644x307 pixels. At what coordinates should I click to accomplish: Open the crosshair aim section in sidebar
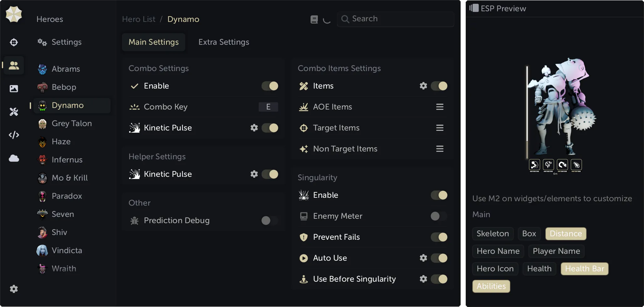click(14, 42)
